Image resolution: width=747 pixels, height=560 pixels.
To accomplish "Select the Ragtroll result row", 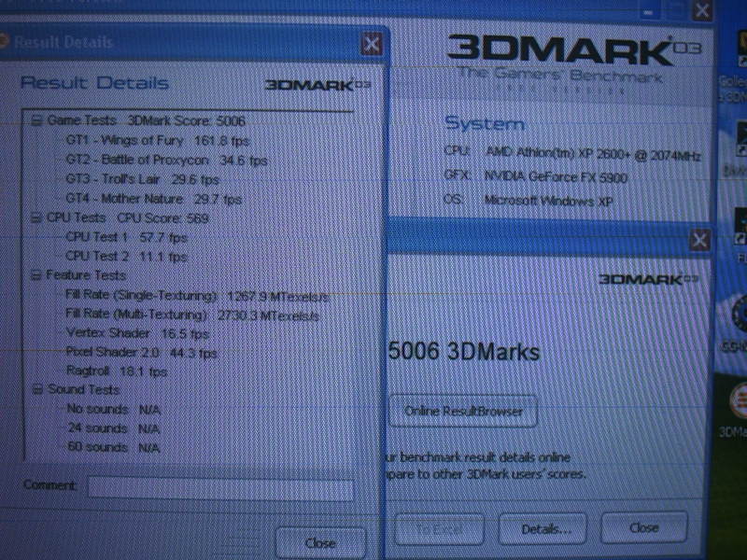I will [117, 371].
